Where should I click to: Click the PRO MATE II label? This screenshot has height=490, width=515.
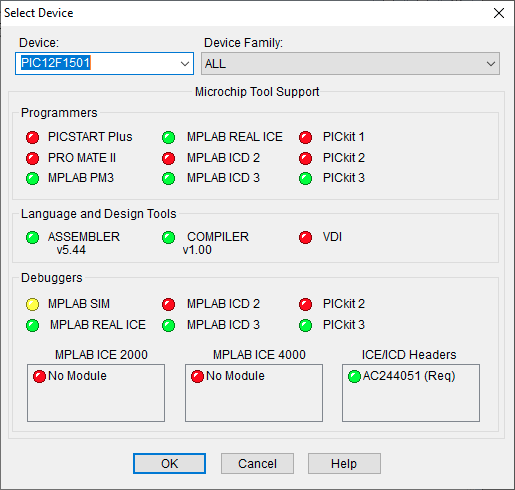82,158
